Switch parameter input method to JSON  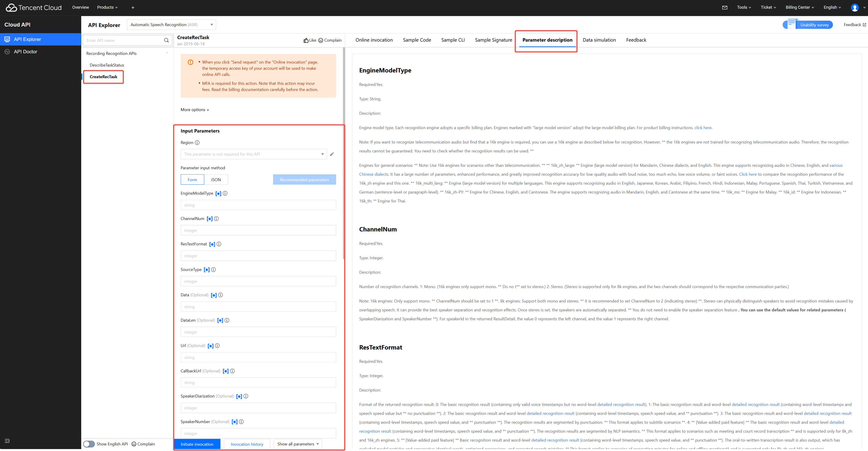point(216,180)
